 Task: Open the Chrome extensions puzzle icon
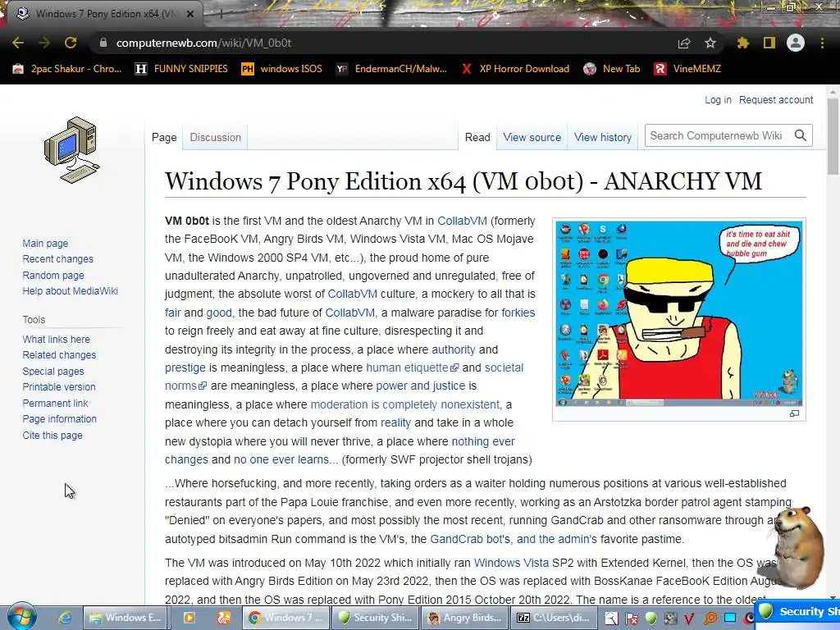click(x=742, y=43)
